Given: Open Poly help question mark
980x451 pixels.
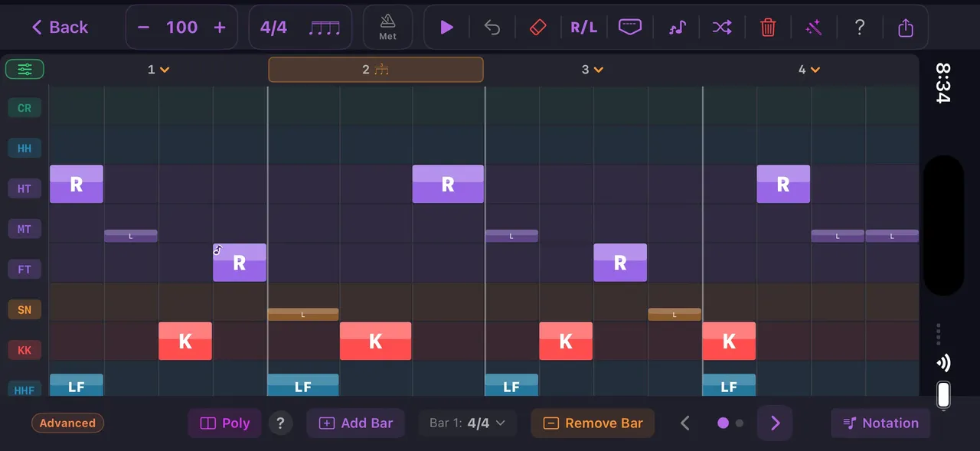Looking at the screenshot, I should [x=281, y=423].
